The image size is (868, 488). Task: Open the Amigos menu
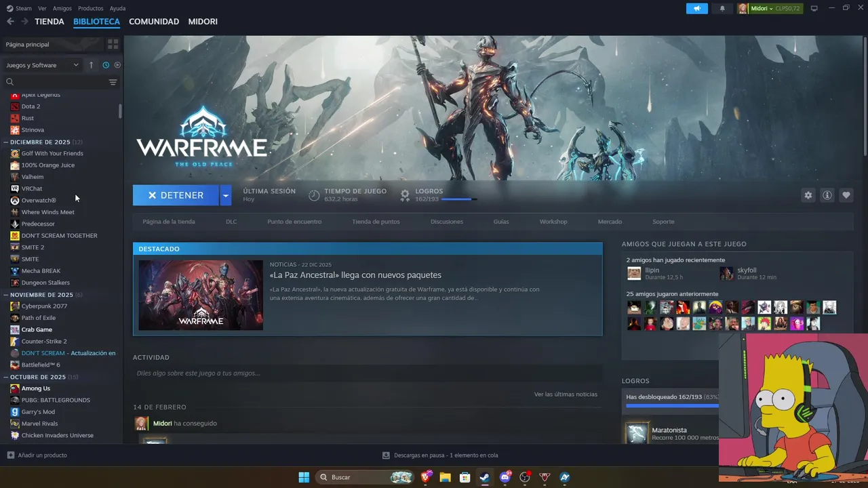[x=62, y=8]
